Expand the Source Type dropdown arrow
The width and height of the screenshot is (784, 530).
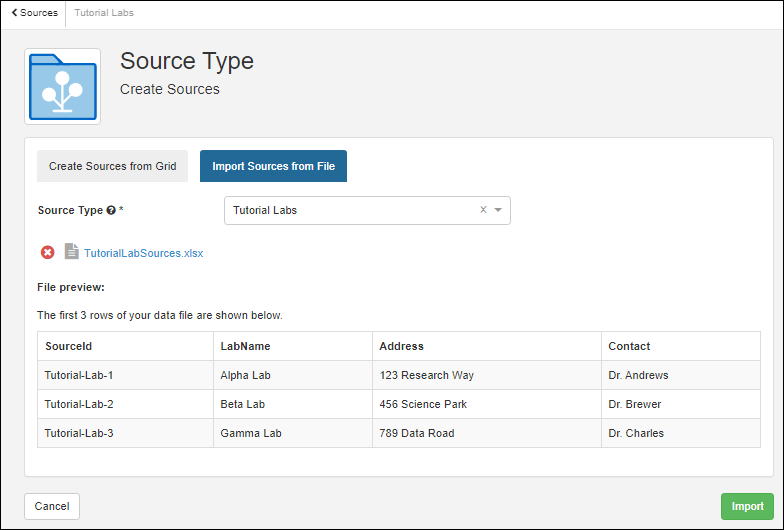point(498,210)
